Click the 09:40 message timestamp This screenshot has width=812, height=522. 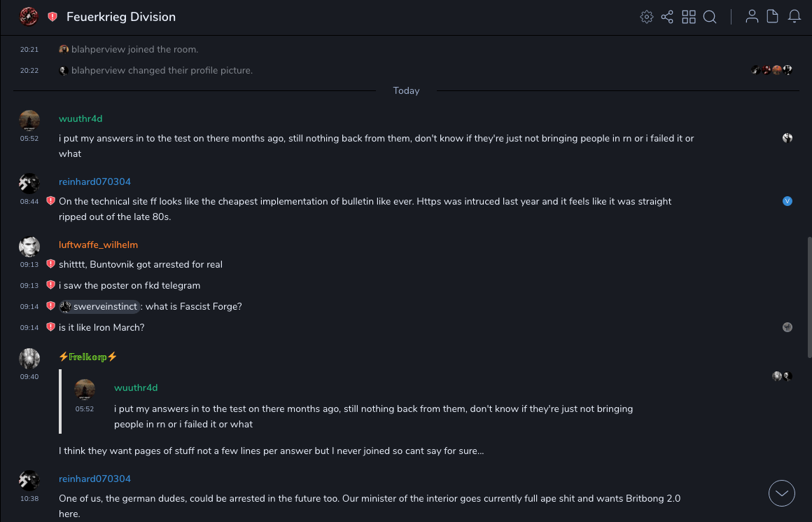pyautogui.click(x=29, y=377)
